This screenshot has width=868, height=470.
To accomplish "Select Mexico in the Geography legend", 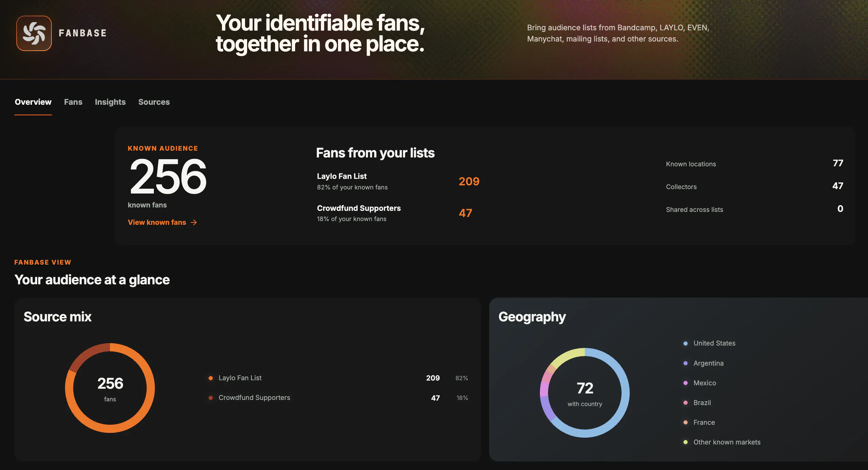I will click(x=705, y=383).
